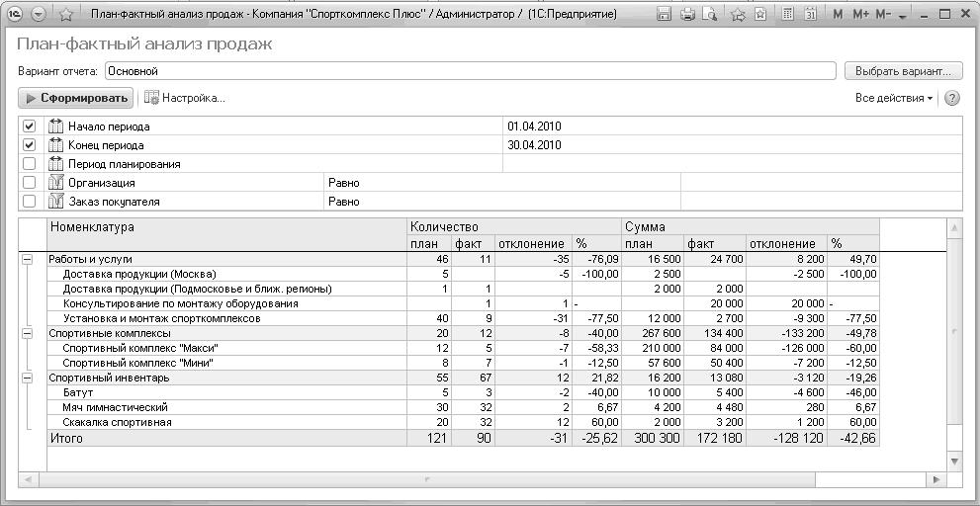Click the vertical scrollbar down arrow
The height and width of the screenshot is (506, 980).
click(x=954, y=461)
